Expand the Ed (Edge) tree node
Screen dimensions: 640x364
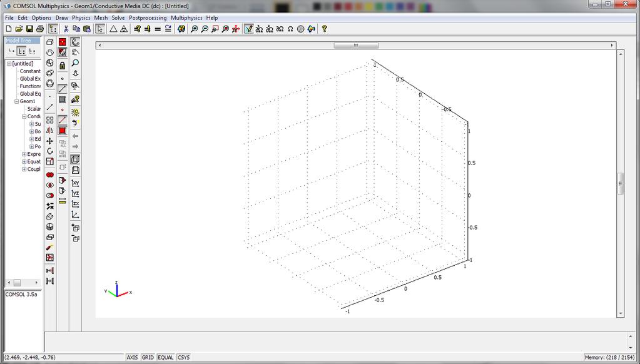[31, 139]
